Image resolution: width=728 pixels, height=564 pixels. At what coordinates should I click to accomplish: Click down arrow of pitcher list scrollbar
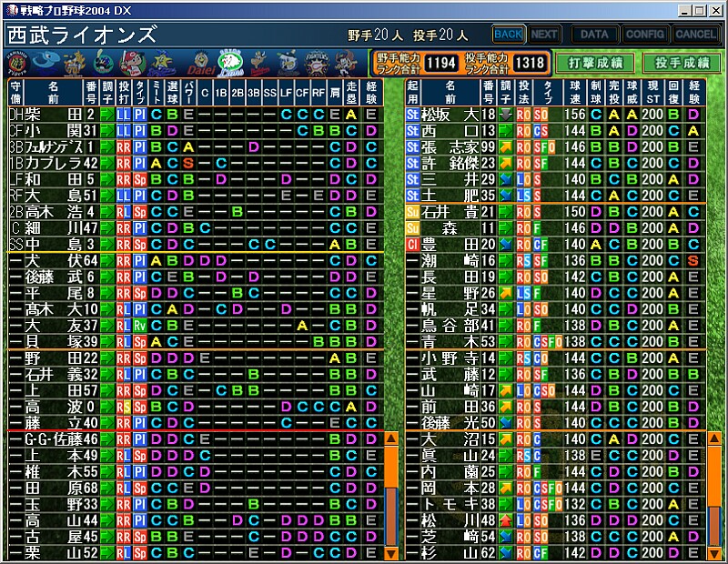tap(713, 553)
